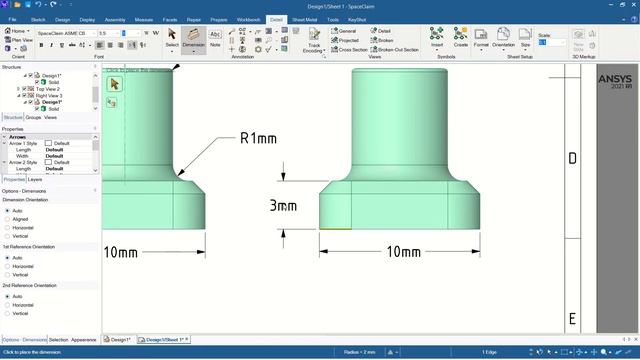Collapse Arrow 1 Style property group

[4, 143]
